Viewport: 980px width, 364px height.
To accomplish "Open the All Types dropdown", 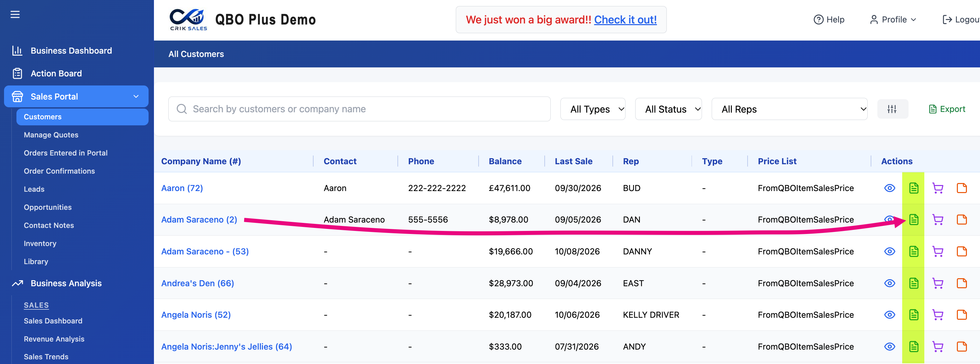I will pos(592,109).
